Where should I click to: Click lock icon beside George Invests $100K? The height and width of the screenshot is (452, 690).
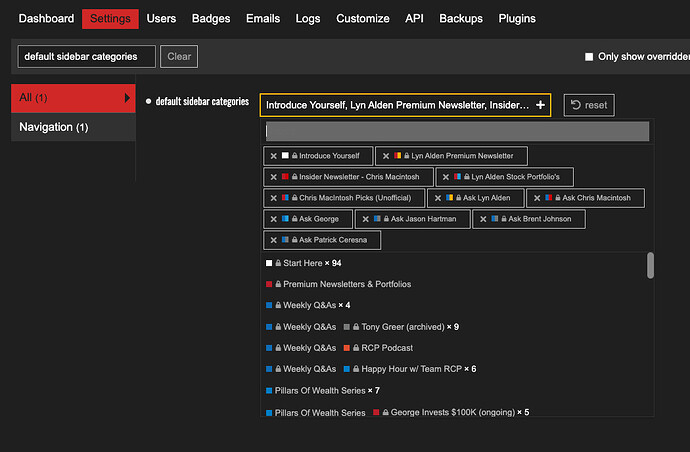coord(385,412)
